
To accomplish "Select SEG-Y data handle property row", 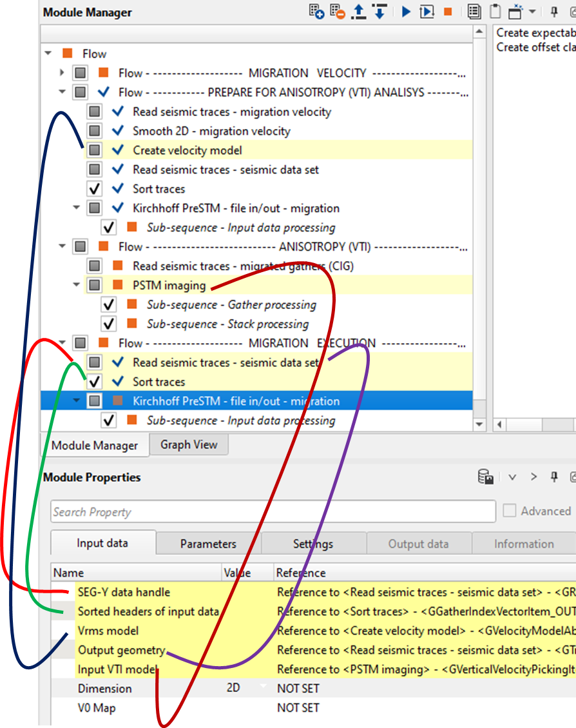I will pyautogui.click(x=313, y=592).
